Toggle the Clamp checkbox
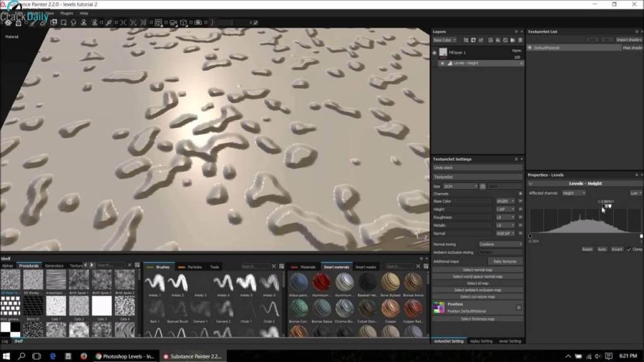 [629, 249]
